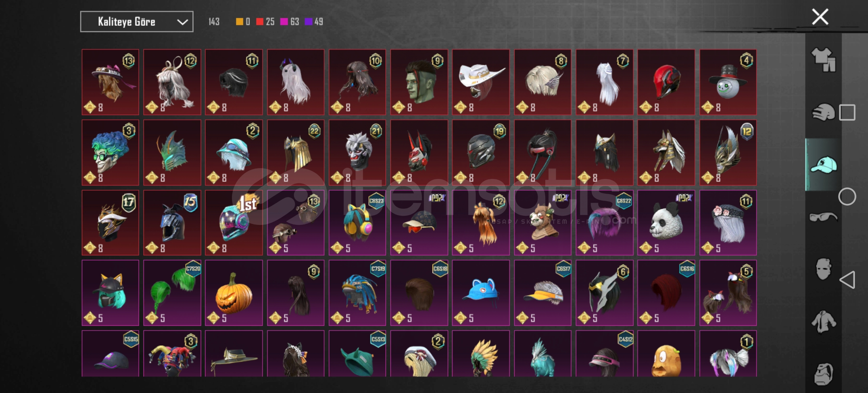This screenshot has height=393, width=868.
Task: Tap the Android recent apps square
Action: (847, 112)
